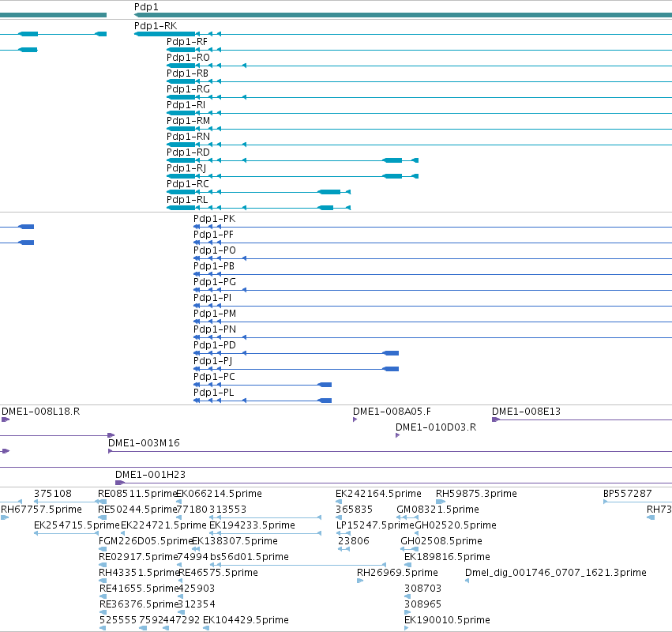
Task: Click the Pdp1 gene span bar
Action: point(403,15)
